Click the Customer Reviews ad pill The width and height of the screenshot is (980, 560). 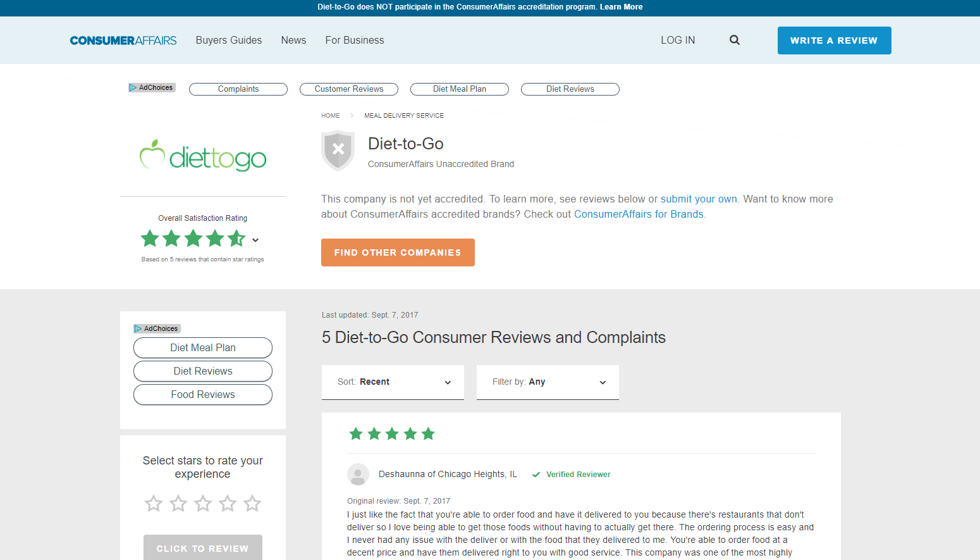click(349, 89)
